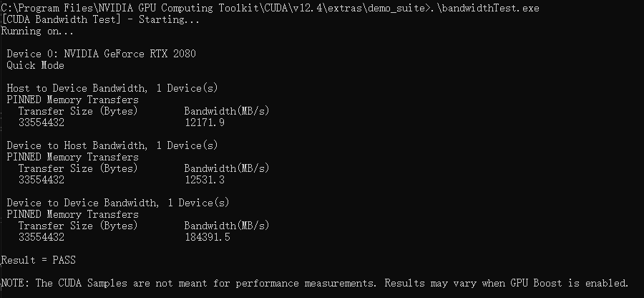This screenshot has width=644, height=298.
Task: Click the 184391.5 bandwidth value
Action: [x=208, y=237]
